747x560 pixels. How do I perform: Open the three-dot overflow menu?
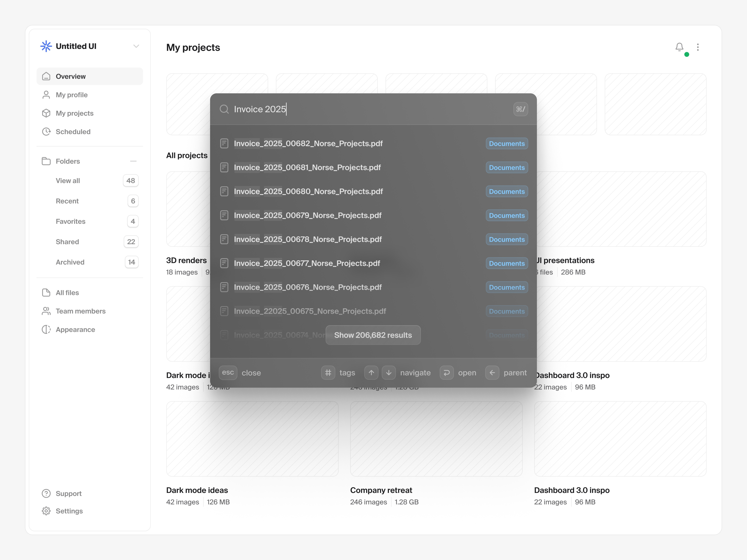[x=698, y=47]
